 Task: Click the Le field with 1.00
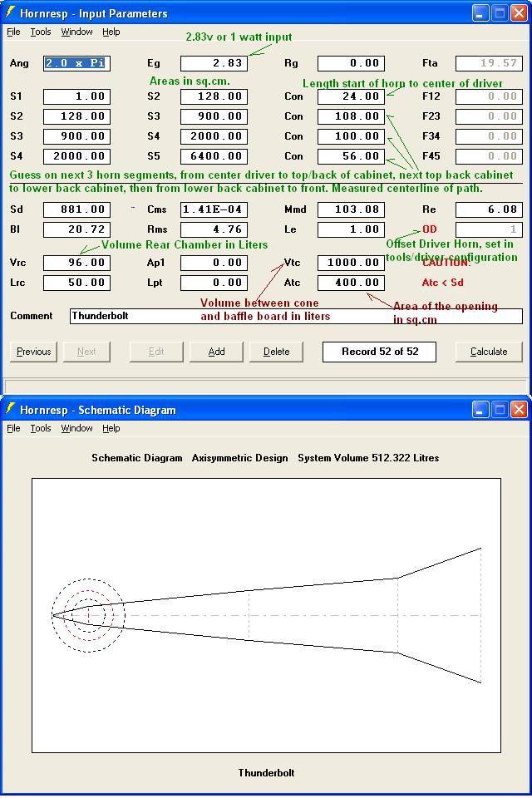click(352, 229)
